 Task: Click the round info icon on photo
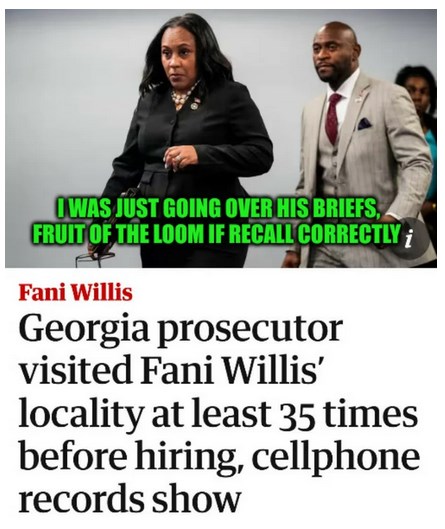point(409,238)
